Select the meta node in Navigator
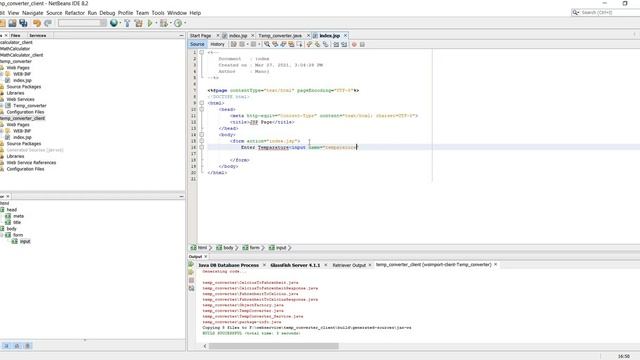The width and height of the screenshot is (640, 360). point(18,216)
